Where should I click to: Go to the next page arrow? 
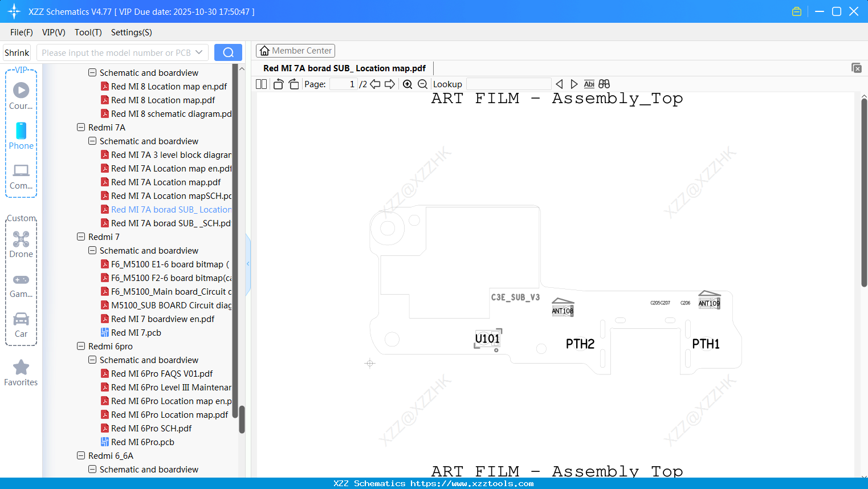tap(390, 84)
